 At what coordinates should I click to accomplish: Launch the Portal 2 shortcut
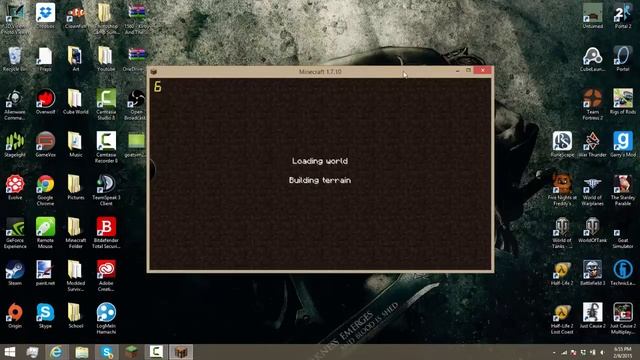623,16
